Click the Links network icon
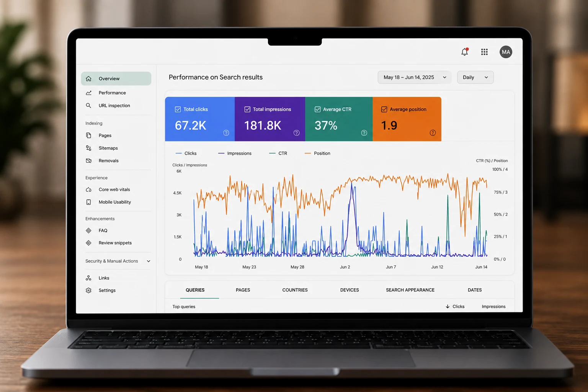The width and height of the screenshot is (588, 392). (x=88, y=278)
